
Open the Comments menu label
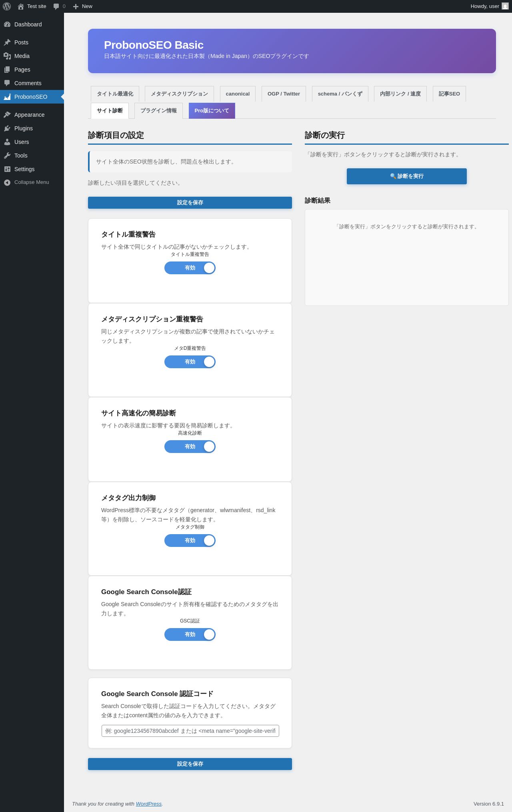[x=28, y=83]
